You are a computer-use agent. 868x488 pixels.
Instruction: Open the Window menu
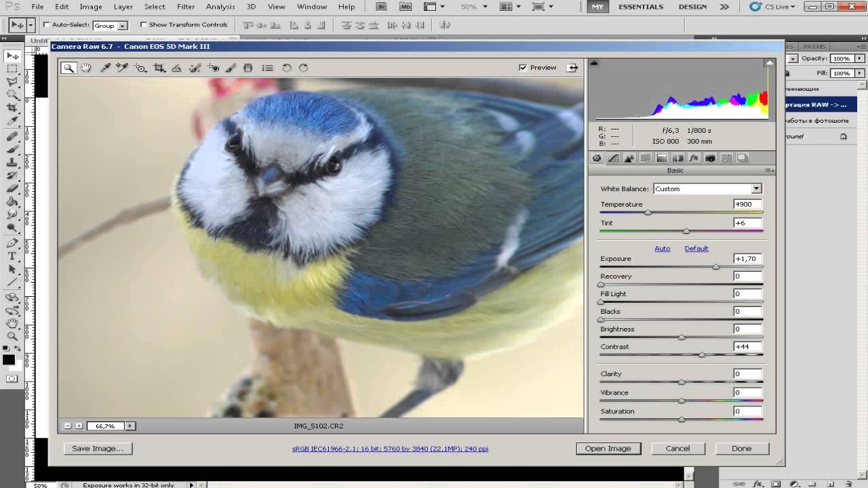pos(312,7)
